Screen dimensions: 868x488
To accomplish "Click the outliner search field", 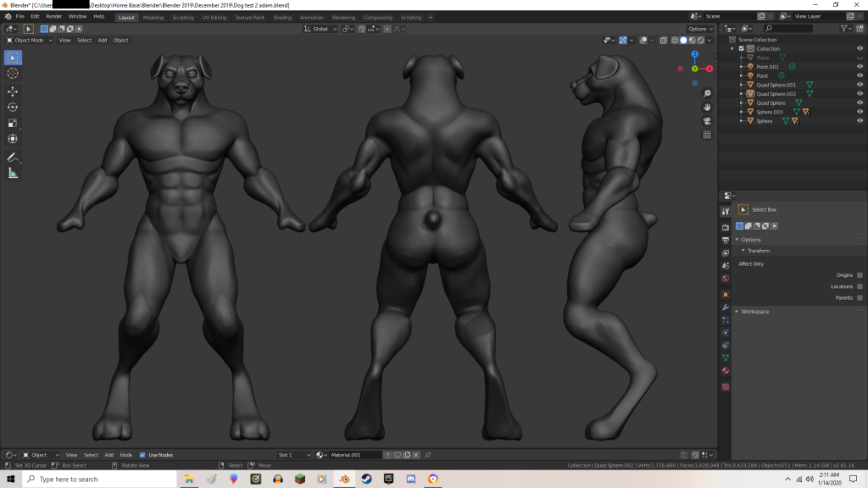I will [788, 29].
